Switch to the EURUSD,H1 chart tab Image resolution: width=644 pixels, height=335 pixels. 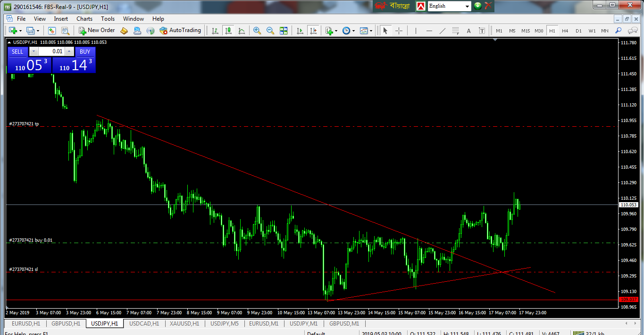pos(26,324)
